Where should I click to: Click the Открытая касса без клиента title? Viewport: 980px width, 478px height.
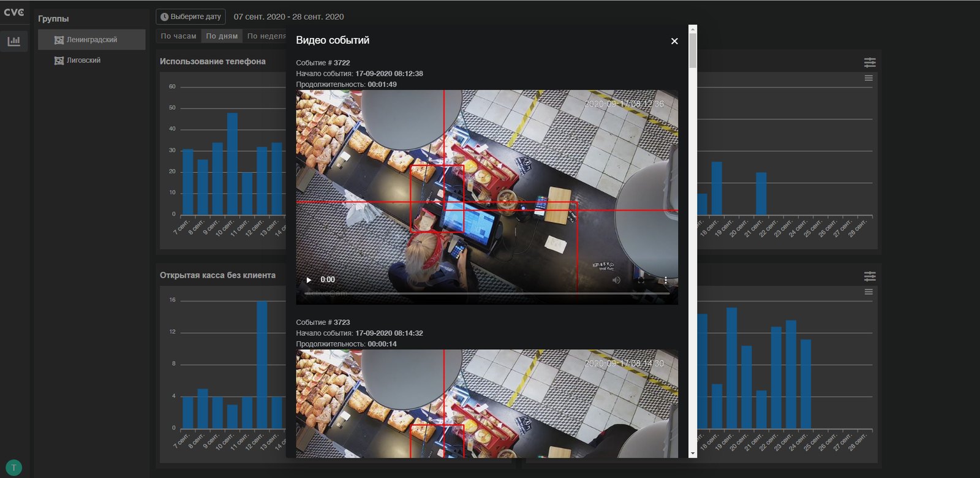point(217,275)
